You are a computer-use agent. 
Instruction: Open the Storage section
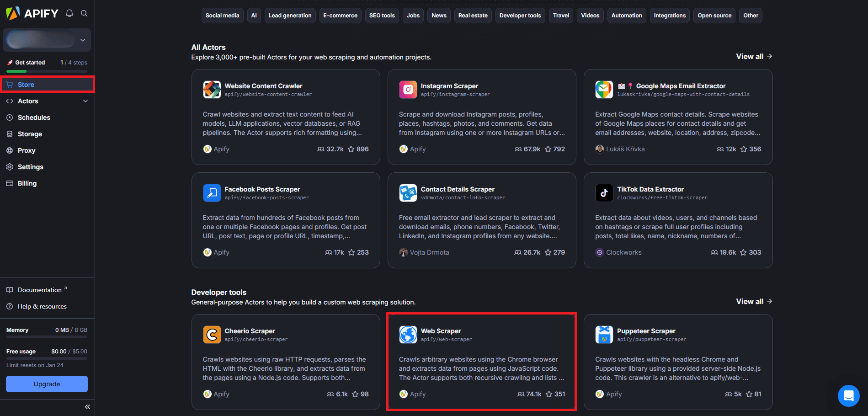click(x=30, y=134)
